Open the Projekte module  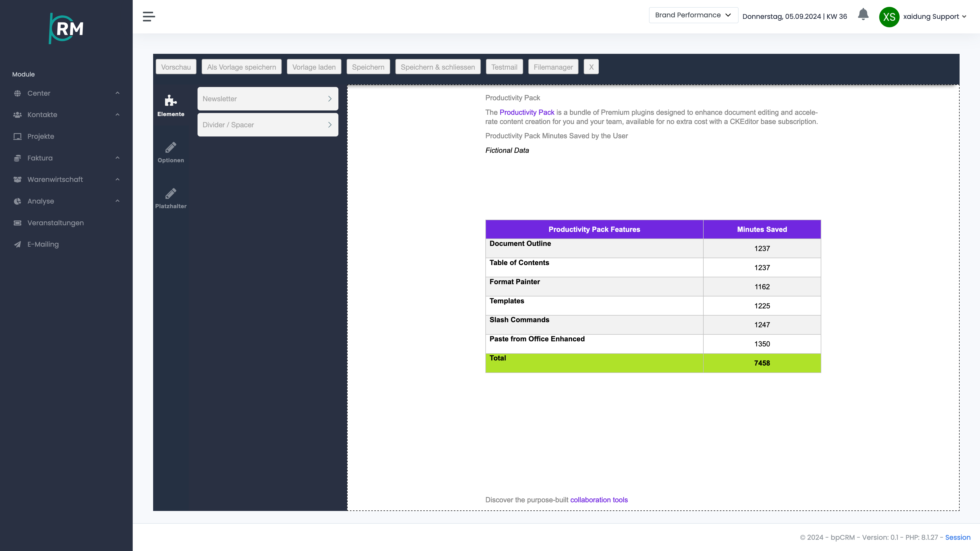41,136
